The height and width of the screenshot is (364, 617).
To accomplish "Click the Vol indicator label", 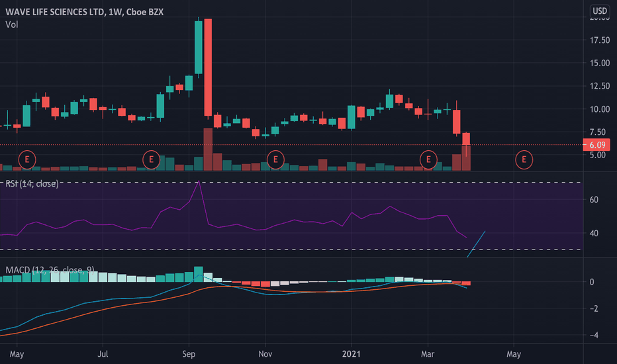I will click(x=12, y=24).
